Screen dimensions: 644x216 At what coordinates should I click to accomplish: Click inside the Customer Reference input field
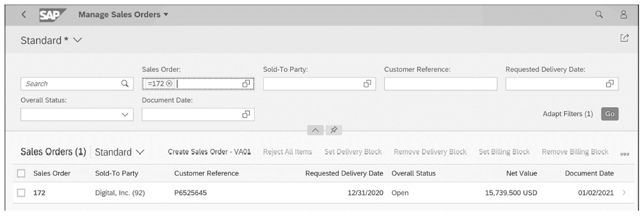pos(440,84)
